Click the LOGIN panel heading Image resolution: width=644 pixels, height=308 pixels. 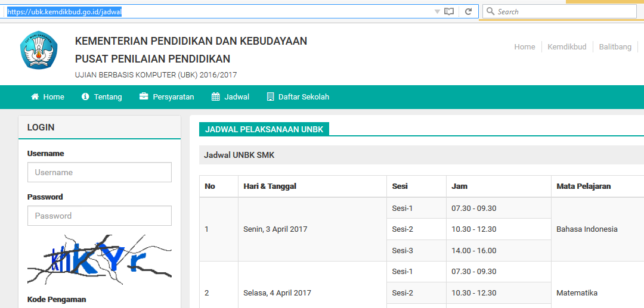(41, 127)
